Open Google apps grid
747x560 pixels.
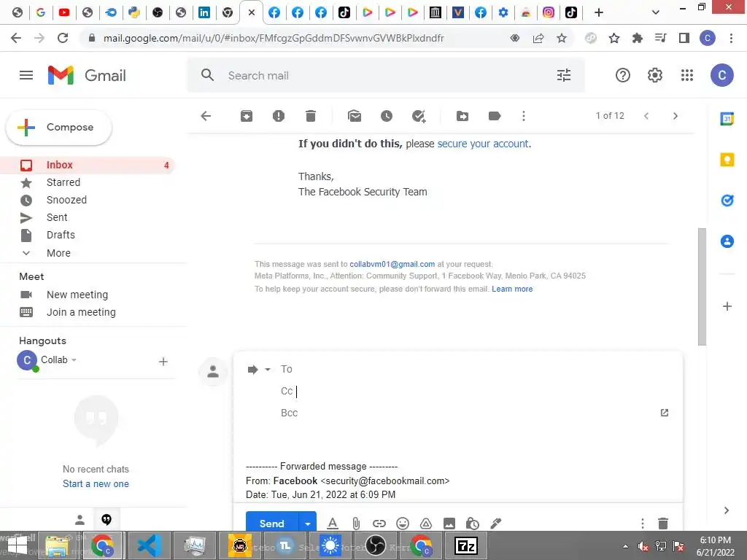point(687,75)
